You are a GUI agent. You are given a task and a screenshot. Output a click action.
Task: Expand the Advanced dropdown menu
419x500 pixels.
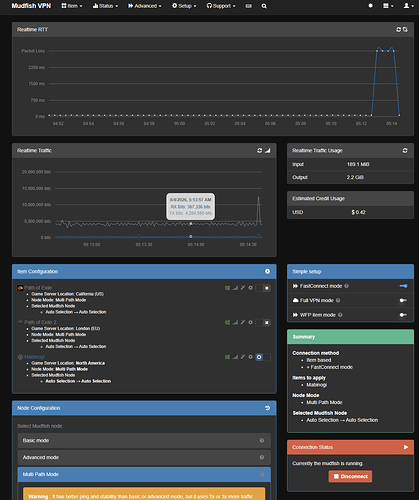pos(145,6)
